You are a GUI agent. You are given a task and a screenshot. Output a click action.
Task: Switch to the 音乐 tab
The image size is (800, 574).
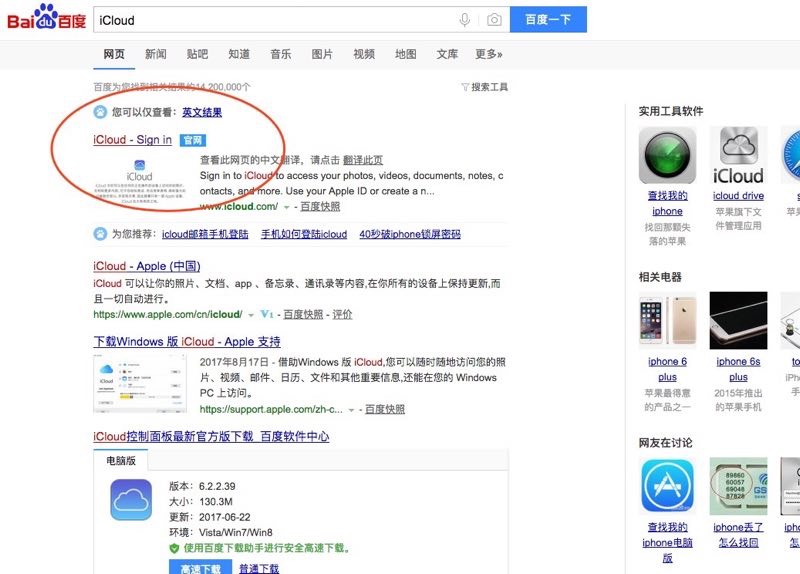(281, 54)
